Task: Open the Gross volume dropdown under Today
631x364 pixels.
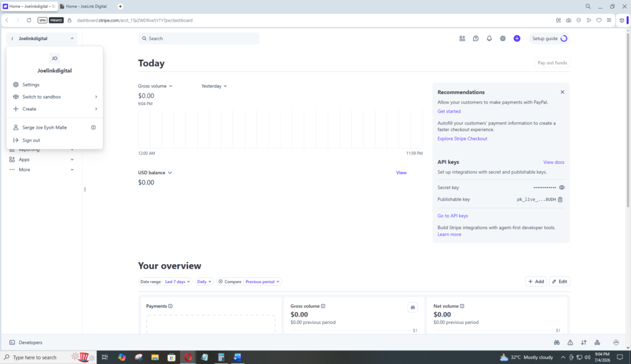Action: click(155, 86)
